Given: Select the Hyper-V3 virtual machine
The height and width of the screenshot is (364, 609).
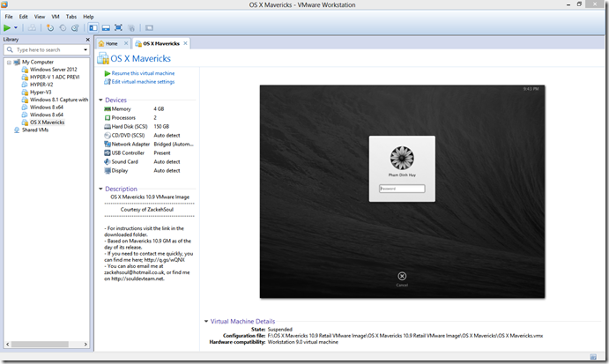Looking at the screenshot, I should point(41,92).
